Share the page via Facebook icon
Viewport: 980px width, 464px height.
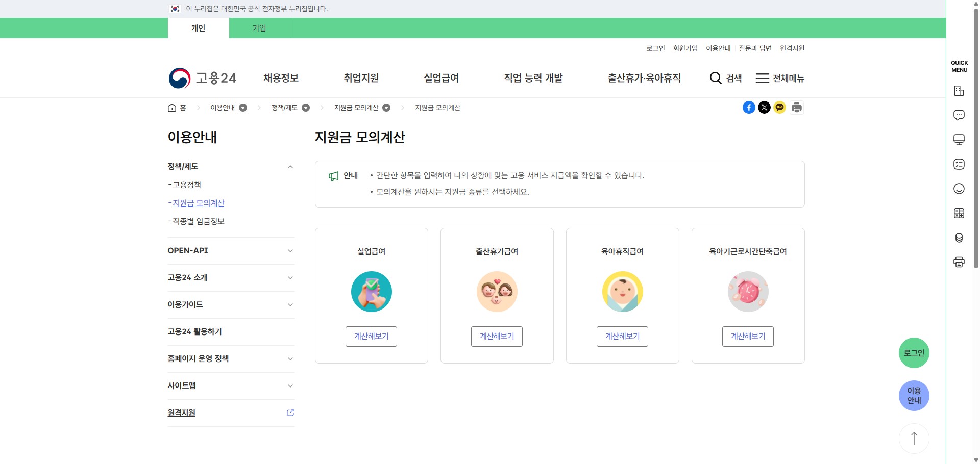click(x=749, y=108)
